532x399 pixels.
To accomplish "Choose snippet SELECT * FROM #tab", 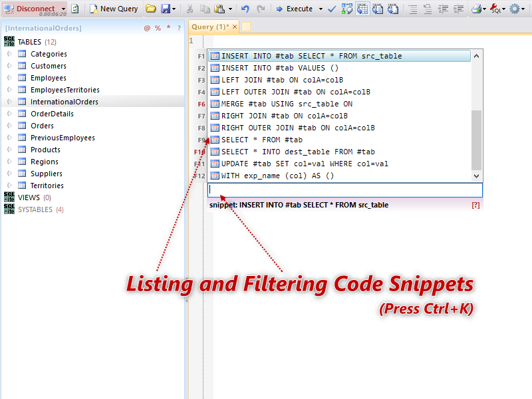I will (x=340, y=140).
